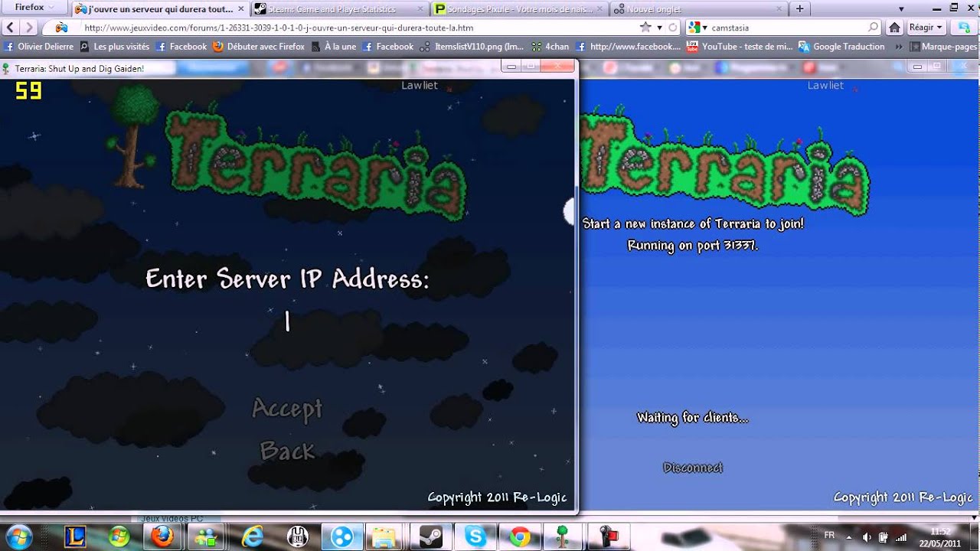The image size is (980, 551).
Task: Open Windows Live Messenger from the taskbar
Action: coord(206,536)
